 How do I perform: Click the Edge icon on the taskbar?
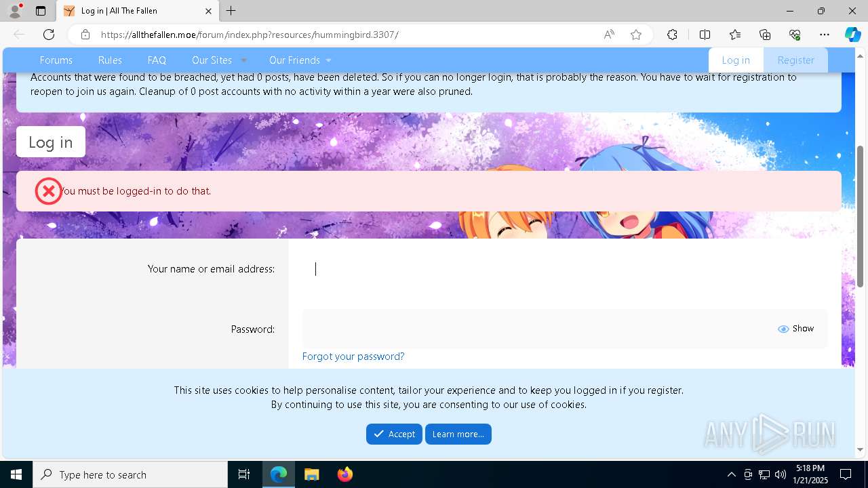pyautogui.click(x=279, y=474)
